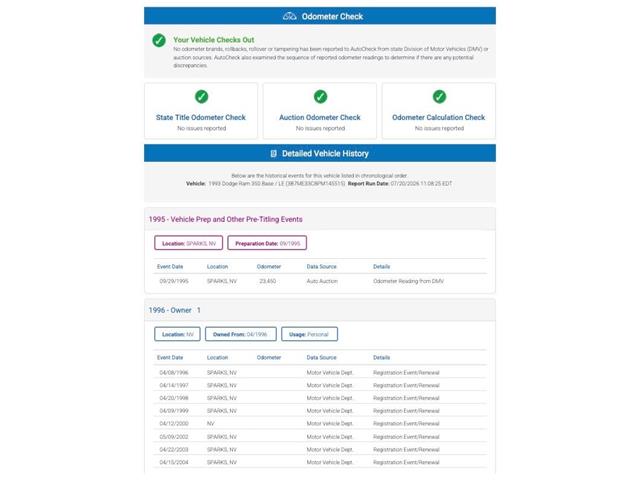This screenshot has height=480, width=640.
Task: Click the Owned From: 04/1996 badge
Action: point(241,334)
